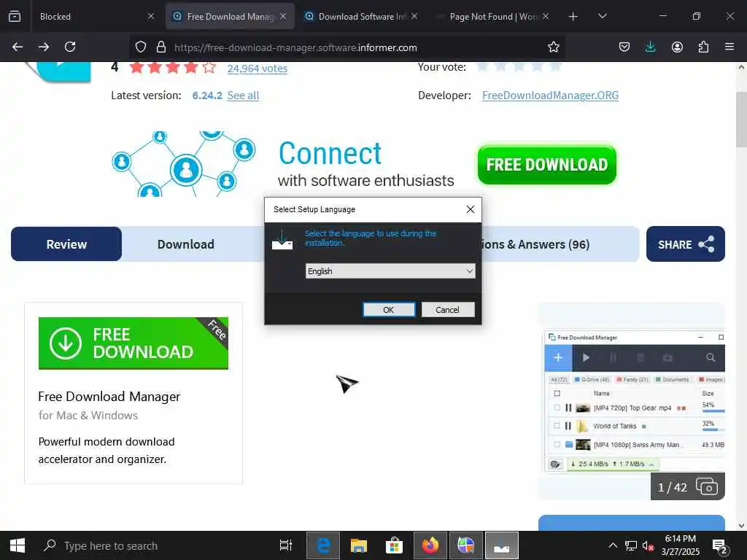Screen dimensions: 747x560
Task: Select the Download tab
Action: pos(186,244)
